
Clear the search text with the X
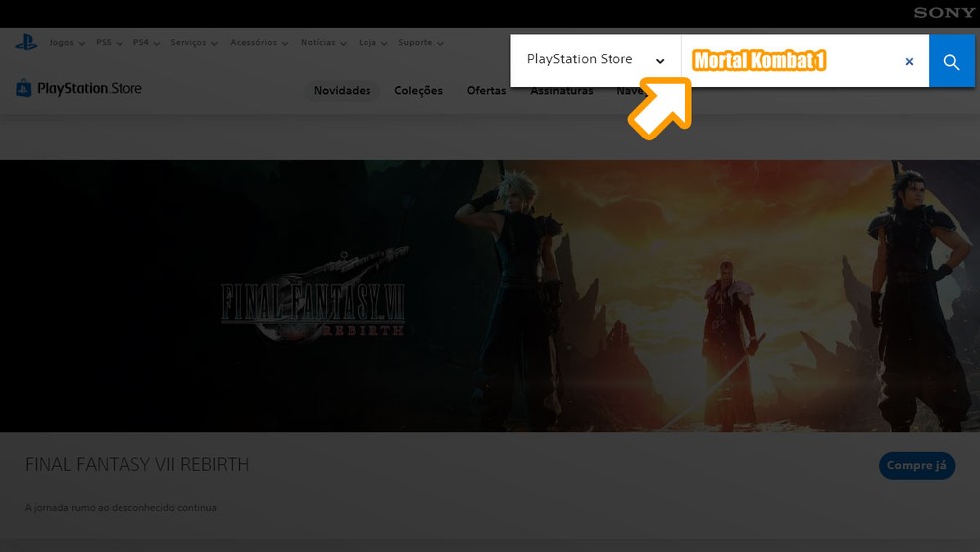[909, 61]
